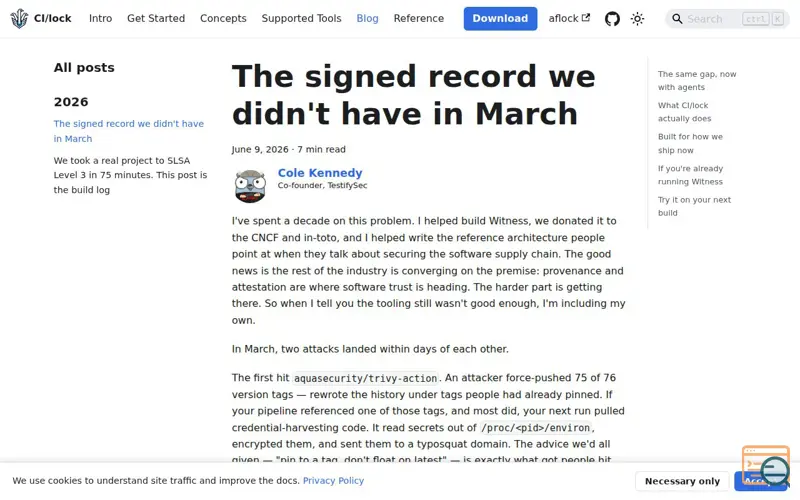This screenshot has width=800, height=500.
Task: Open the Intro menu item
Action: click(101, 18)
